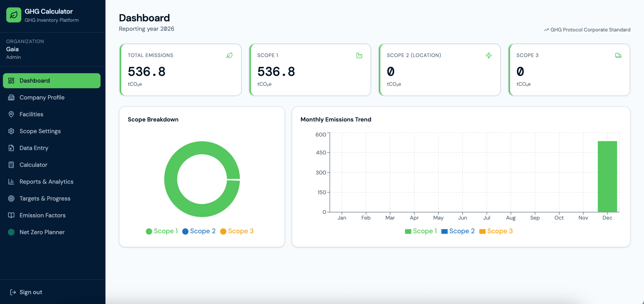Click the lightning bolt icon on Scope 2 card

tap(489, 55)
